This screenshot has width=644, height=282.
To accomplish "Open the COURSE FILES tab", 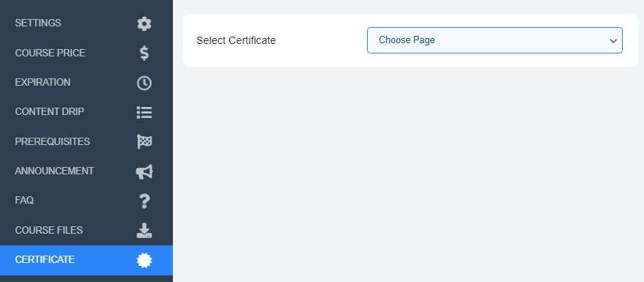I will pos(86,231).
